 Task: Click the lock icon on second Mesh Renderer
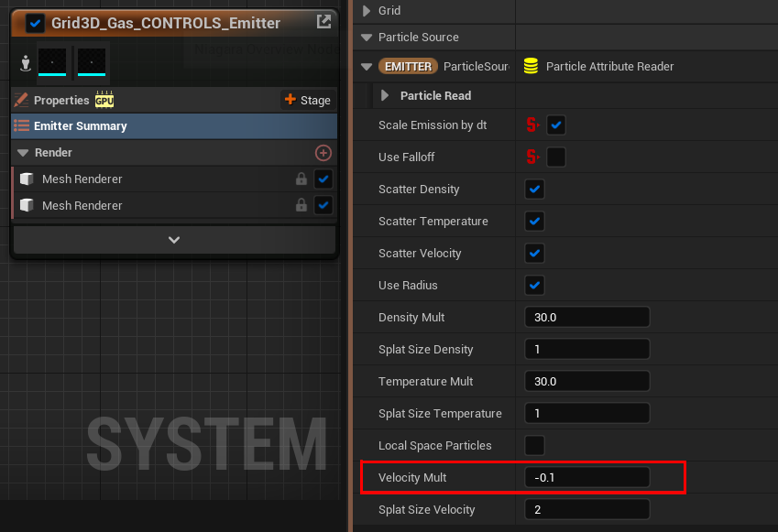(301, 205)
